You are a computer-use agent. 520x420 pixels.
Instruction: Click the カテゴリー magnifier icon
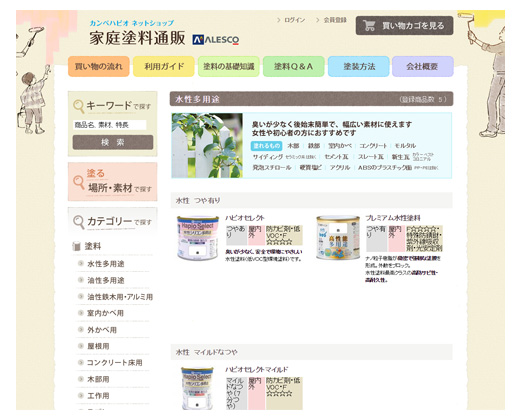[79, 222]
